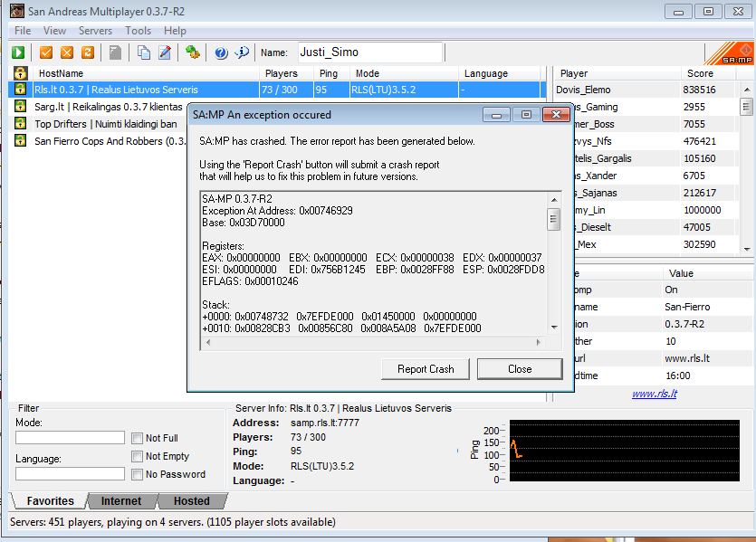Click the SA:MP logo in the toolbar corner
756x542 pixels.
click(x=730, y=53)
